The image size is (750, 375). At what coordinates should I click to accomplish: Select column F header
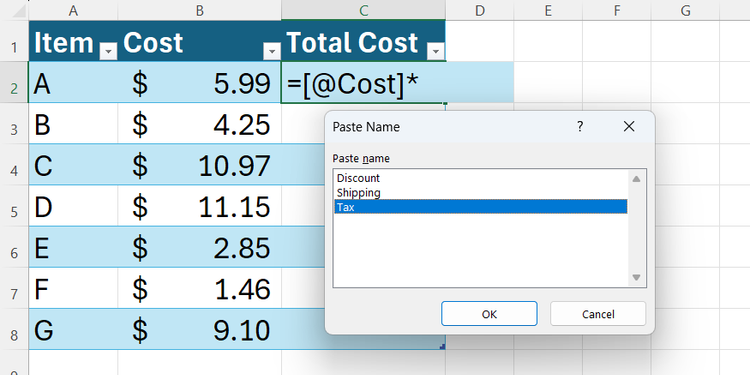617,11
